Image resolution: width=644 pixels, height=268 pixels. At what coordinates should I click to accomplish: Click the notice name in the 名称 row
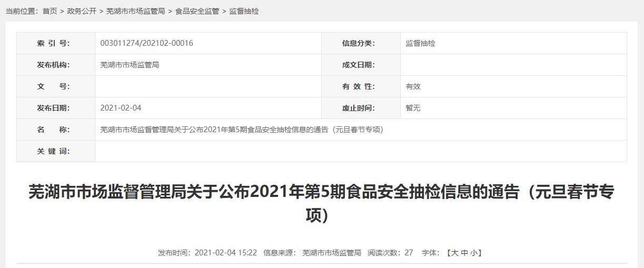(241, 130)
